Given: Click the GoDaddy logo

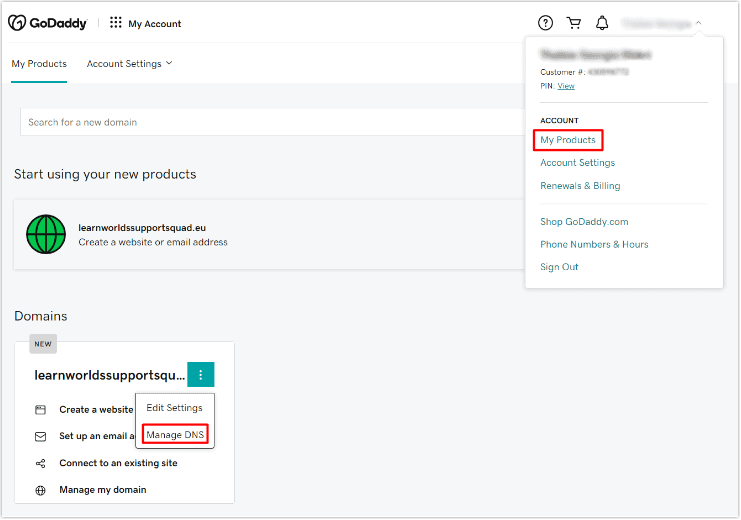Looking at the screenshot, I should (48, 23).
